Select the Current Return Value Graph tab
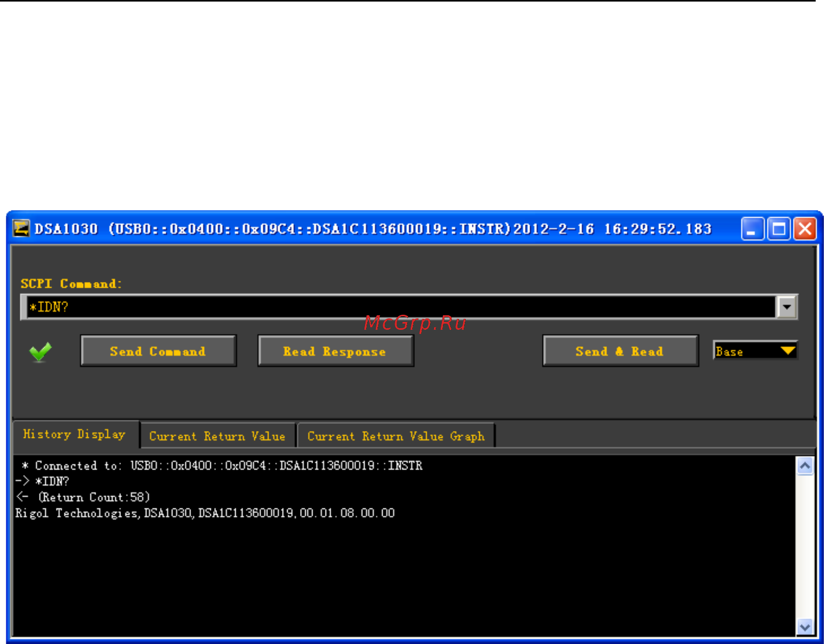The width and height of the screenshot is (824, 644). pos(396,436)
